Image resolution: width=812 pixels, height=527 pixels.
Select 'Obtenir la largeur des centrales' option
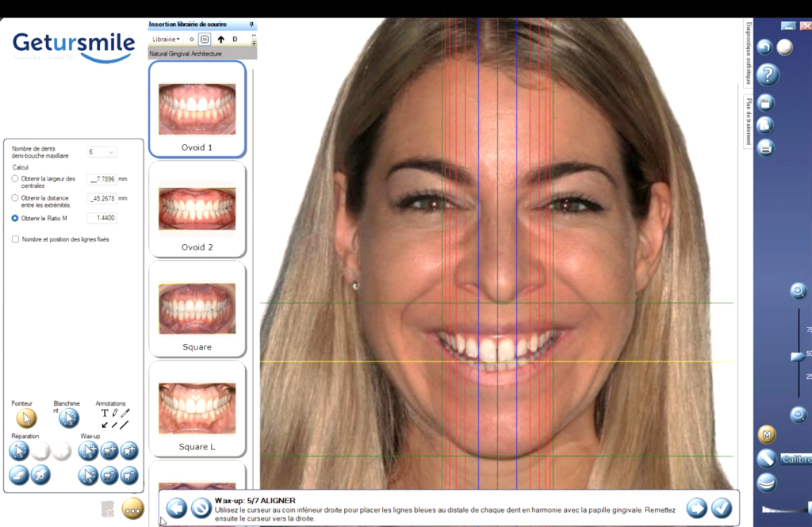point(15,179)
